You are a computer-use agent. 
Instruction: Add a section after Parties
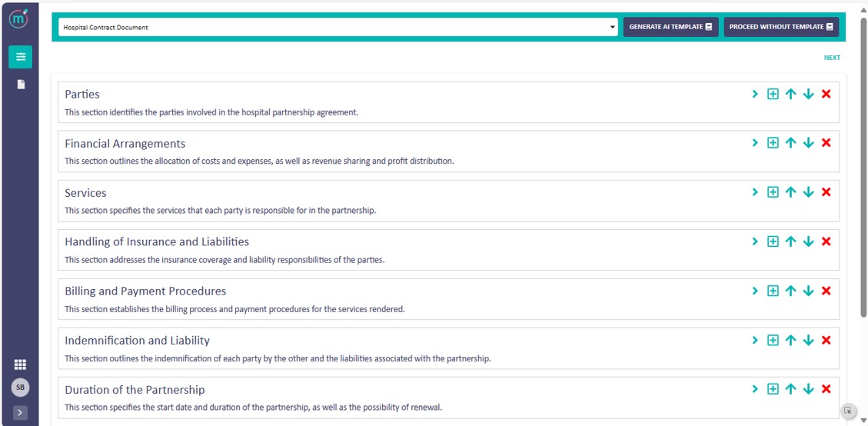point(773,94)
